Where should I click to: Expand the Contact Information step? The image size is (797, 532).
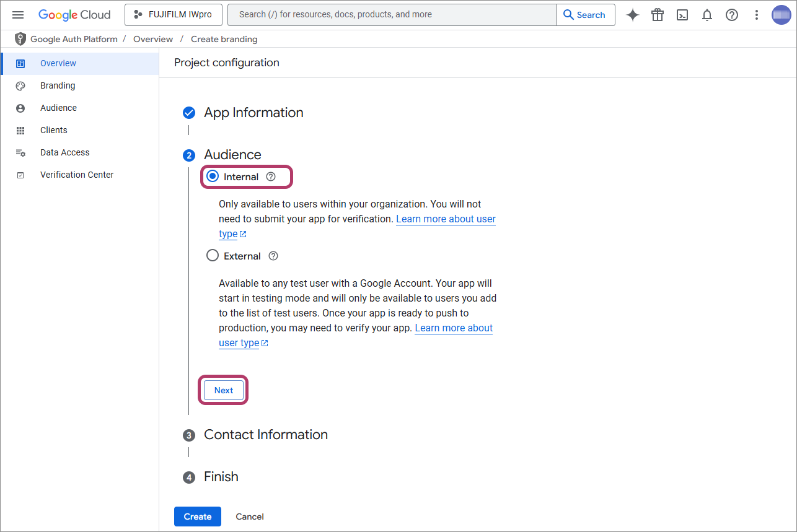[x=265, y=435]
